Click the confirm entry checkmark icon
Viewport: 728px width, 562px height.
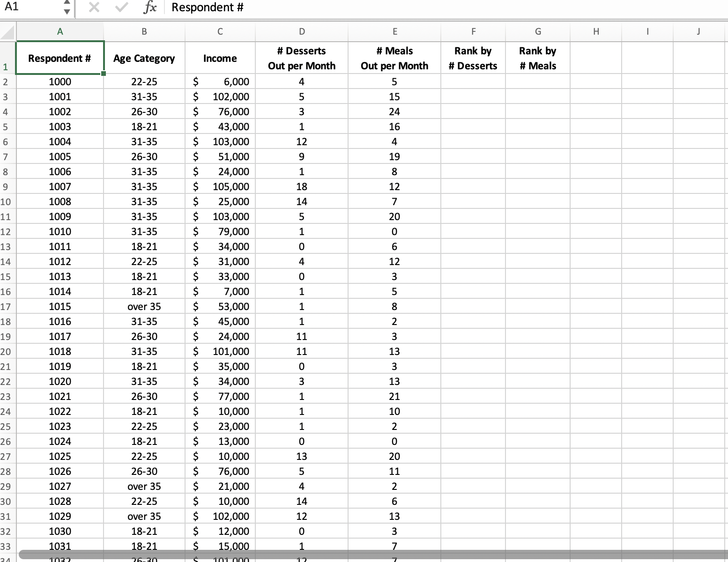(122, 7)
